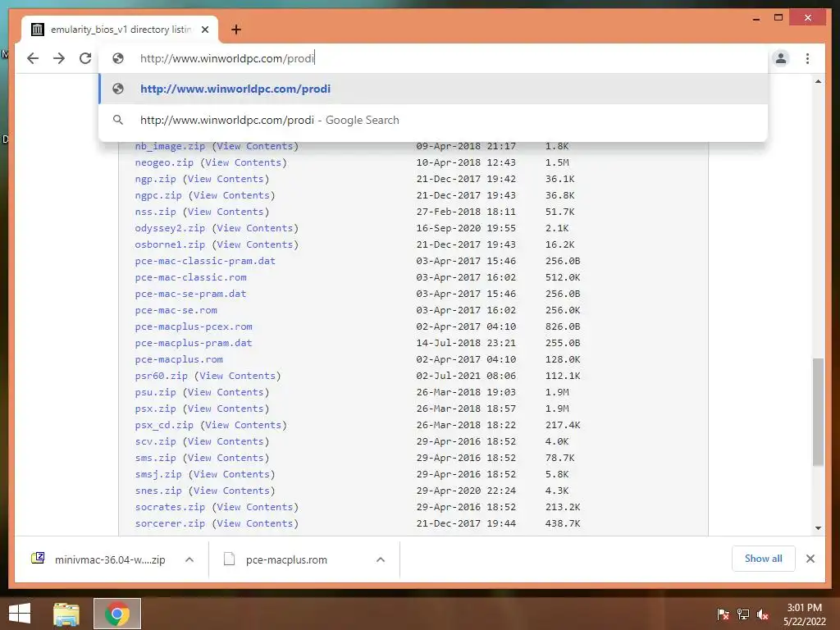Click the magnifier icon in the search suggestion
Image resolution: width=840 pixels, height=630 pixels.
pos(118,120)
